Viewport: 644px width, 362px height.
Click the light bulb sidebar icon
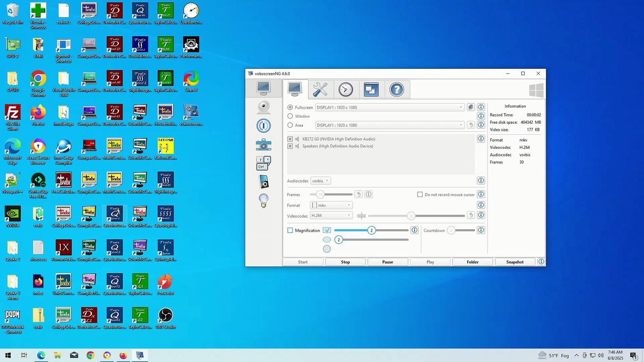click(263, 201)
